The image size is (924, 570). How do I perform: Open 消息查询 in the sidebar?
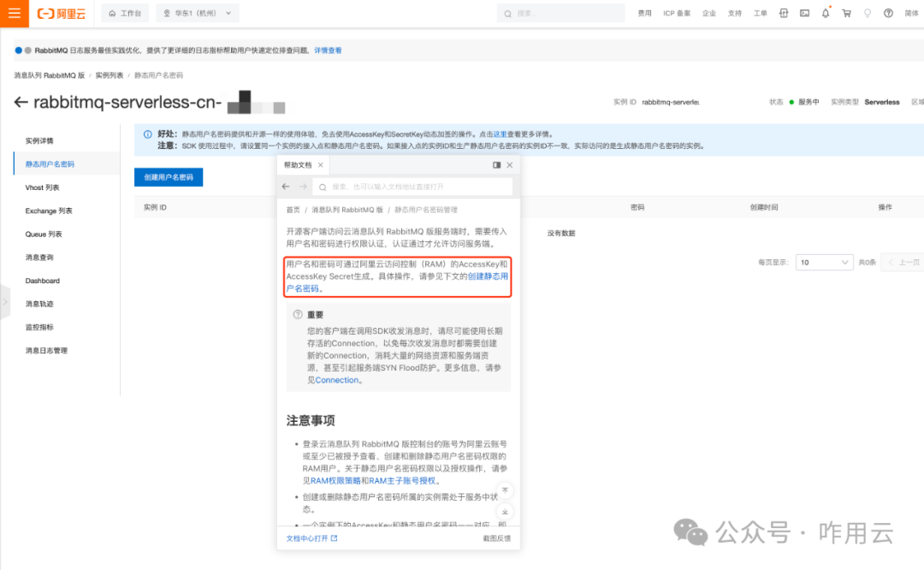39,258
